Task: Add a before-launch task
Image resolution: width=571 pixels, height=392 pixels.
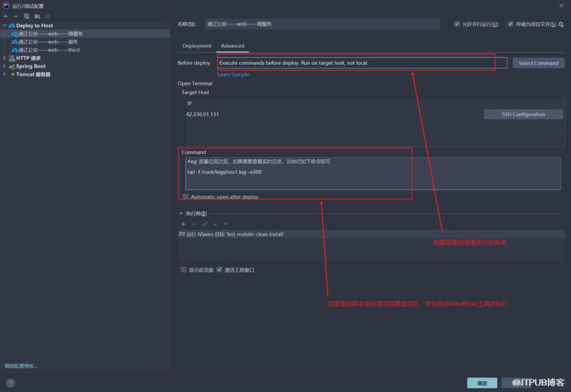Action: coord(183,224)
